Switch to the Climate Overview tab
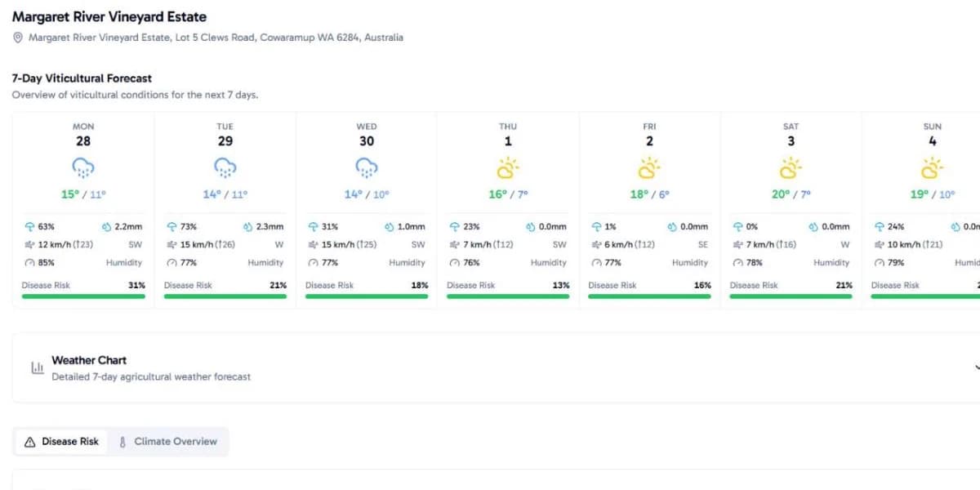Viewport: 980px width, 490px height. tap(167, 442)
